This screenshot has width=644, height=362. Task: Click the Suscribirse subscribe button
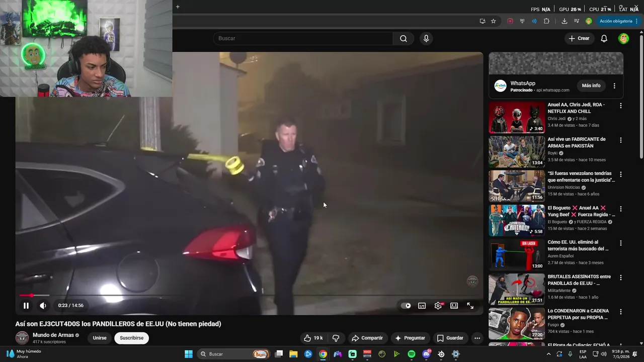coord(131,338)
